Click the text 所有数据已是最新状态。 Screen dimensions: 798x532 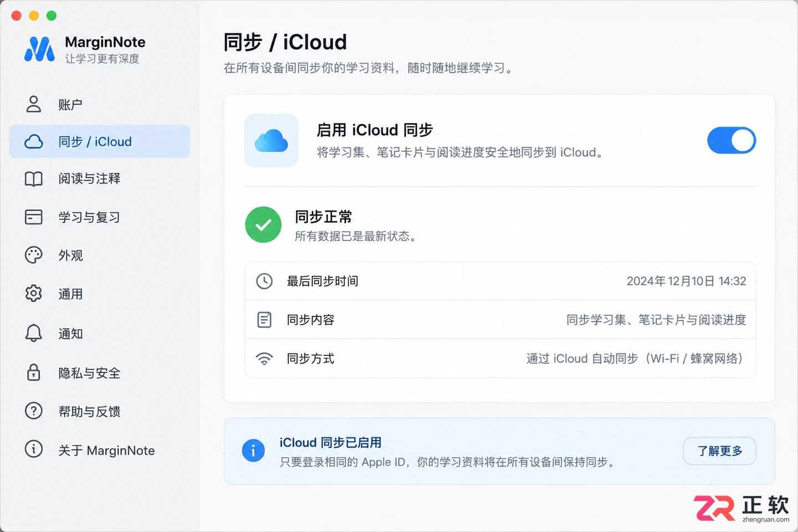356,236
